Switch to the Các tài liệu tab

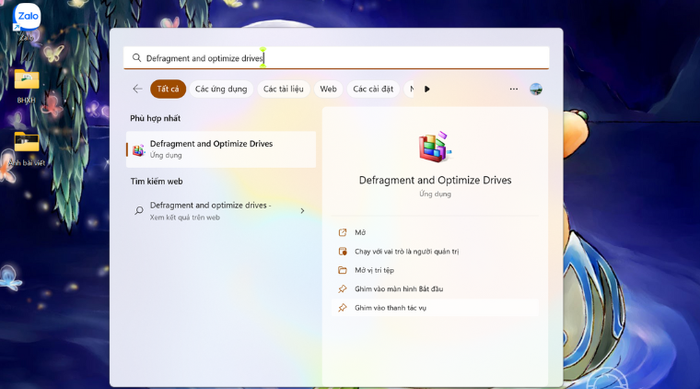tap(283, 89)
